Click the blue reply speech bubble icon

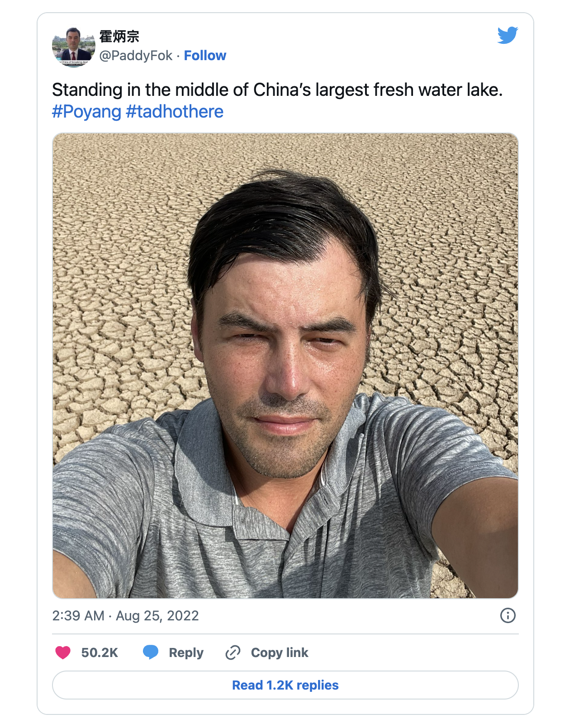point(151,652)
